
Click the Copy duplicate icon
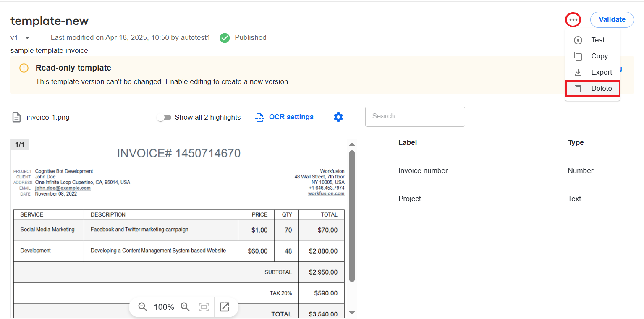coord(578,56)
